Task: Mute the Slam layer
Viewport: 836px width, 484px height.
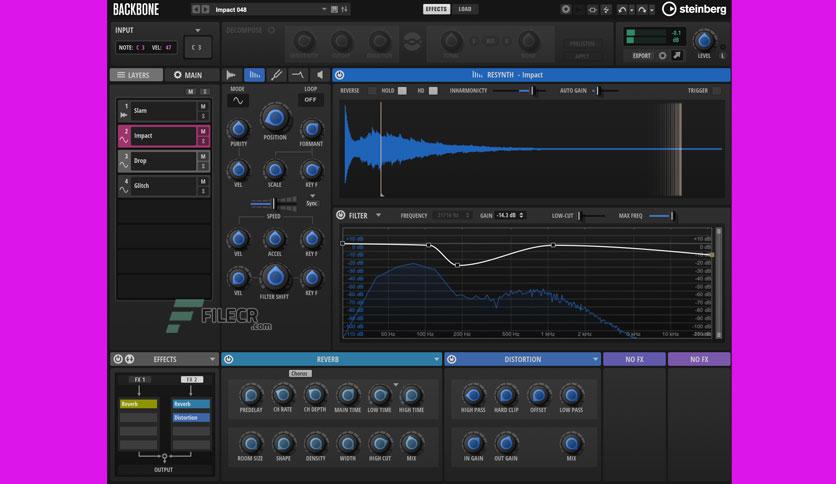Action: click(x=203, y=107)
